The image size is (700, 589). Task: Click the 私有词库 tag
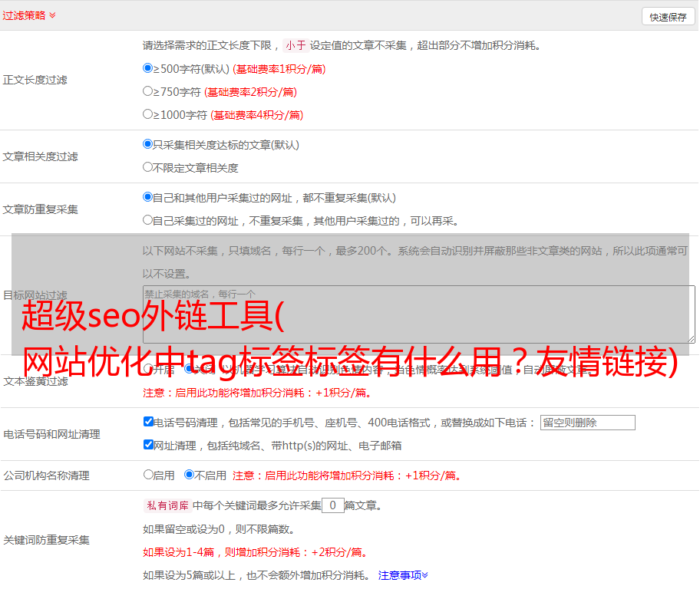[168, 505]
